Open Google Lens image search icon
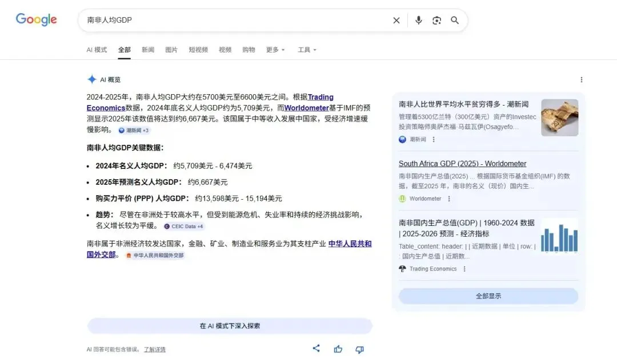617x364 pixels. coord(436,21)
